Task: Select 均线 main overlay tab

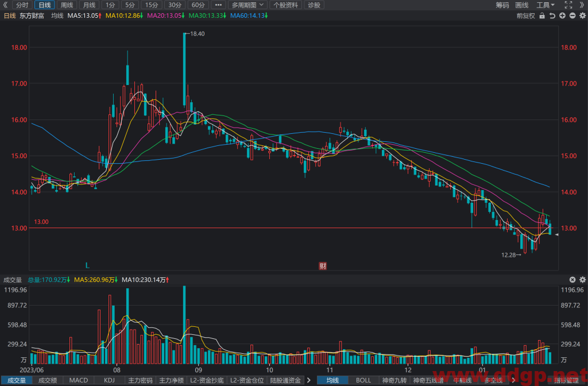Action: click(332, 380)
